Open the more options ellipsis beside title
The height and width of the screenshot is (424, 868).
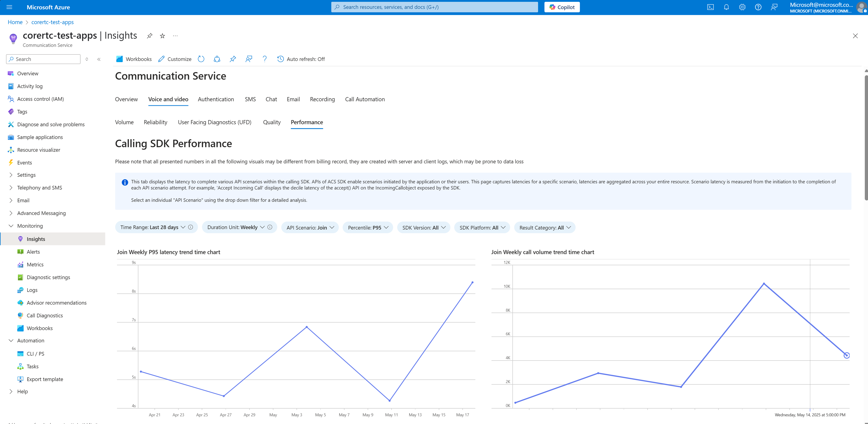pos(175,36)
